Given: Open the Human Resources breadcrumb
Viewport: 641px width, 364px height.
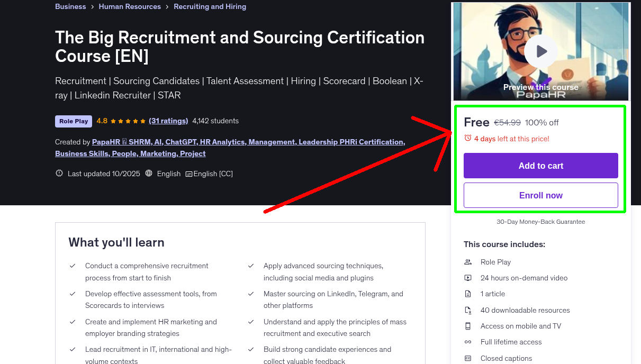Looking at the screenshot, I should (x=130, y=6).
